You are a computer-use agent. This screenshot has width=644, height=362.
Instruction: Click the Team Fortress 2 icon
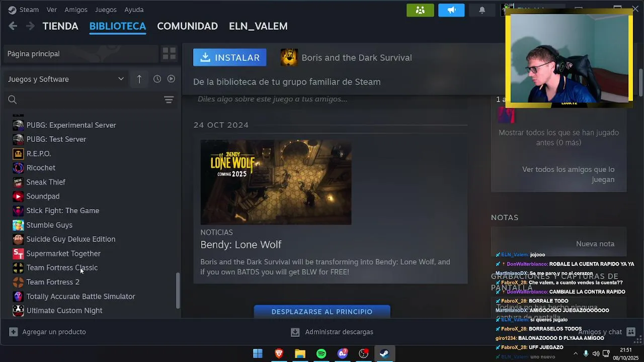18,282
